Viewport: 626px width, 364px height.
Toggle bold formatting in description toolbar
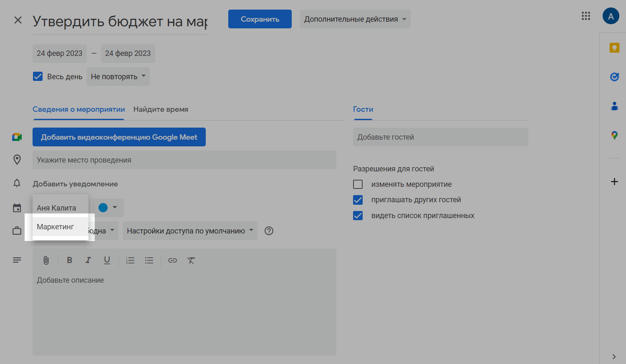coord(70,261)
